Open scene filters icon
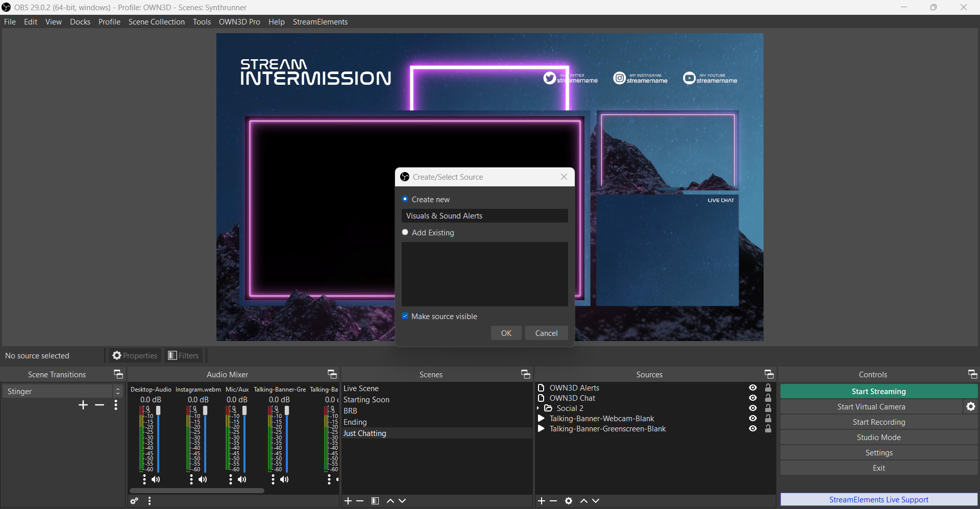This screenshot has width=980, height=509. pos(375,501)
